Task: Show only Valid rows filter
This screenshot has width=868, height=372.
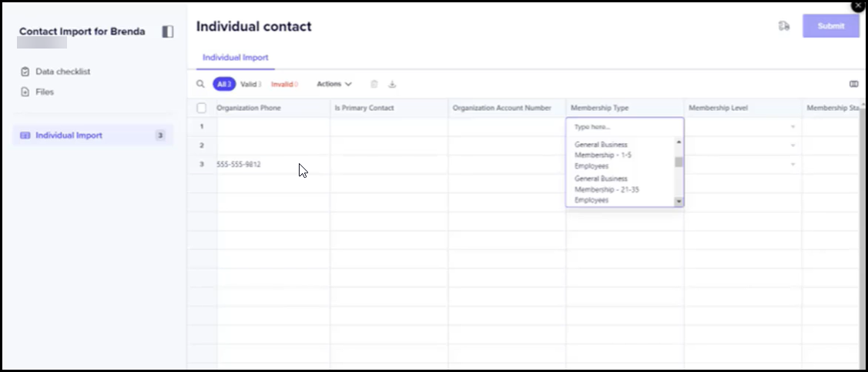Action: point(250,84)
